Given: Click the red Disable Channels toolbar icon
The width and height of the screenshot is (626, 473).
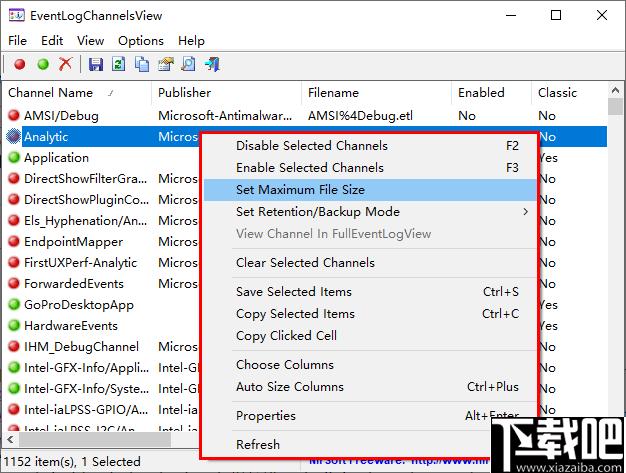Looking at the screenshot, I should pos(20,64).
